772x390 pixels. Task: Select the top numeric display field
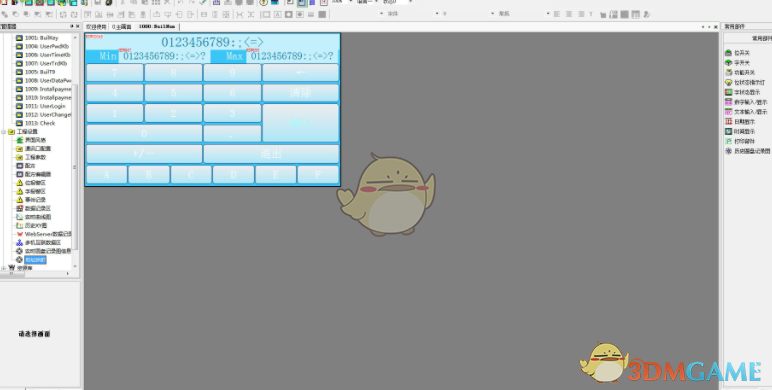213,42
